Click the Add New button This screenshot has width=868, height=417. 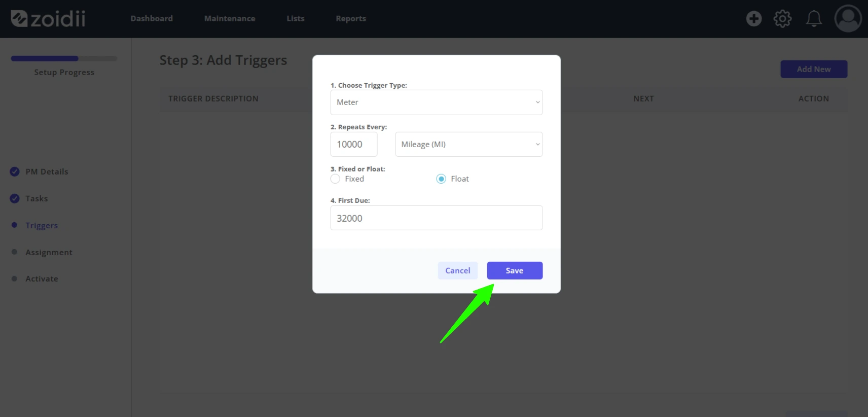pos(814,69)
